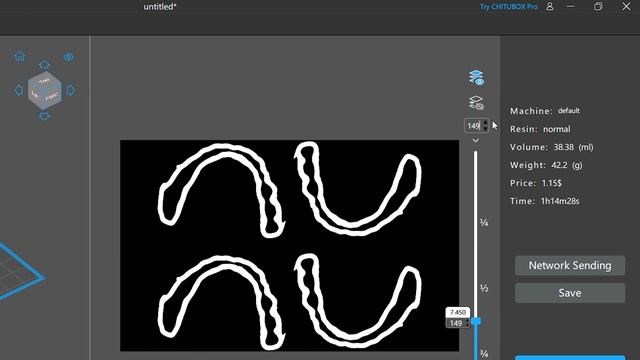Click the 'untitled*' window title

160,7
